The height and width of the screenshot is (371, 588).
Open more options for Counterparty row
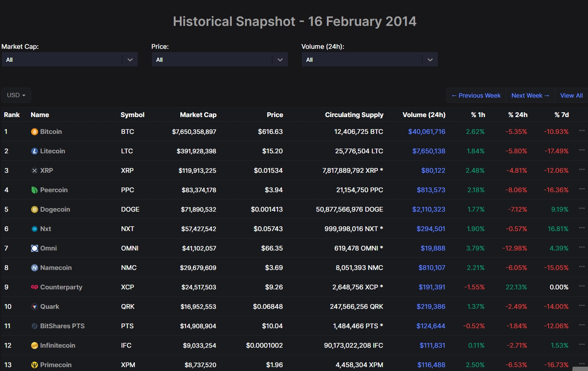(x=582, y=286)
